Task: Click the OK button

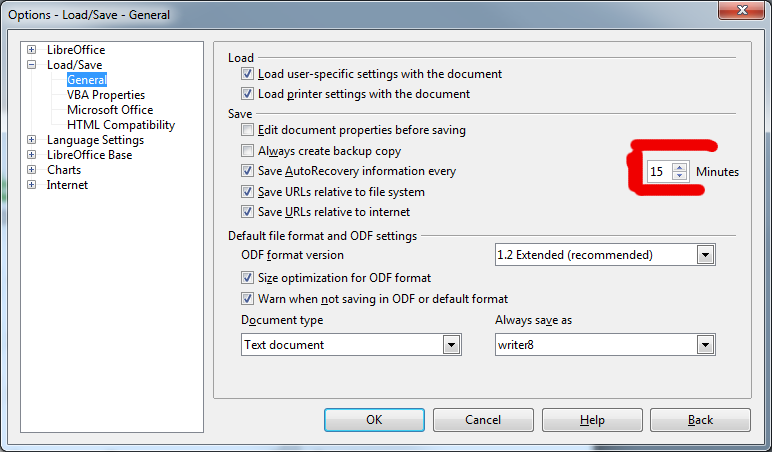Action: click(374, 420)
